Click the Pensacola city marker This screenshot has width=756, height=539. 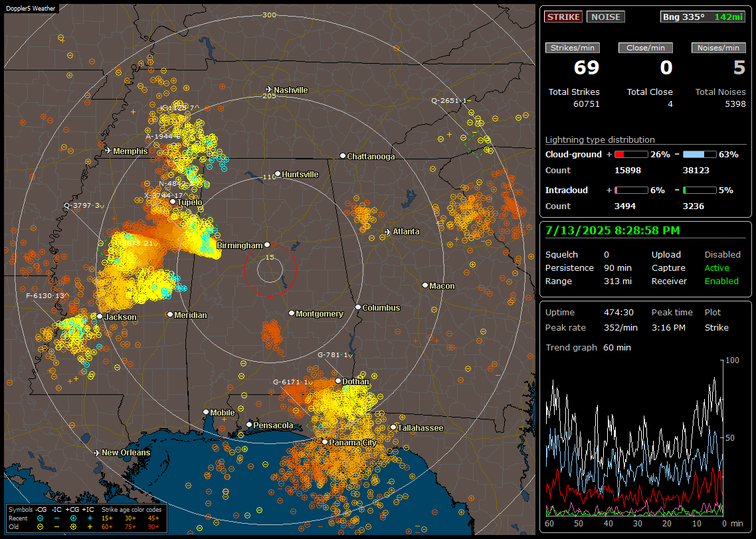click(x=249, y=424)
